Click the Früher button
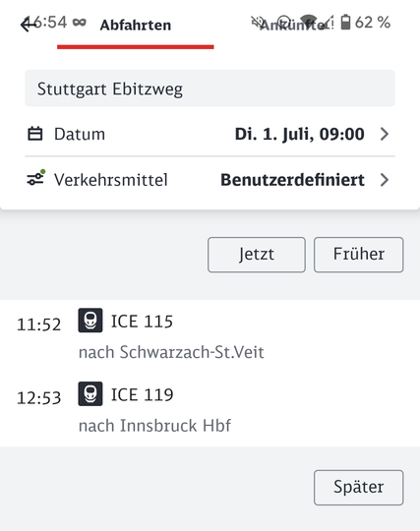Image resolution: width=420 pixels, height=531 pixels. point(359,255)
